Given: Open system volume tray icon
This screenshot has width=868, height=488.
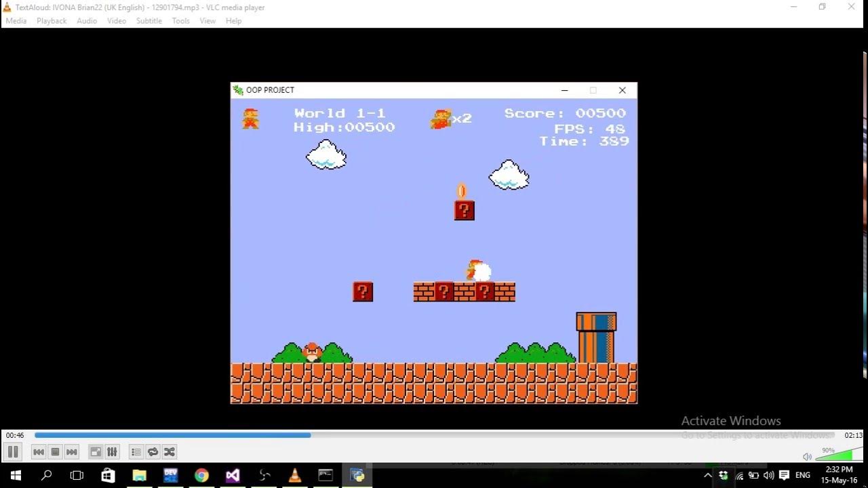Looking at the screenshot, I should pyautogui.click(x=768, y=475).
